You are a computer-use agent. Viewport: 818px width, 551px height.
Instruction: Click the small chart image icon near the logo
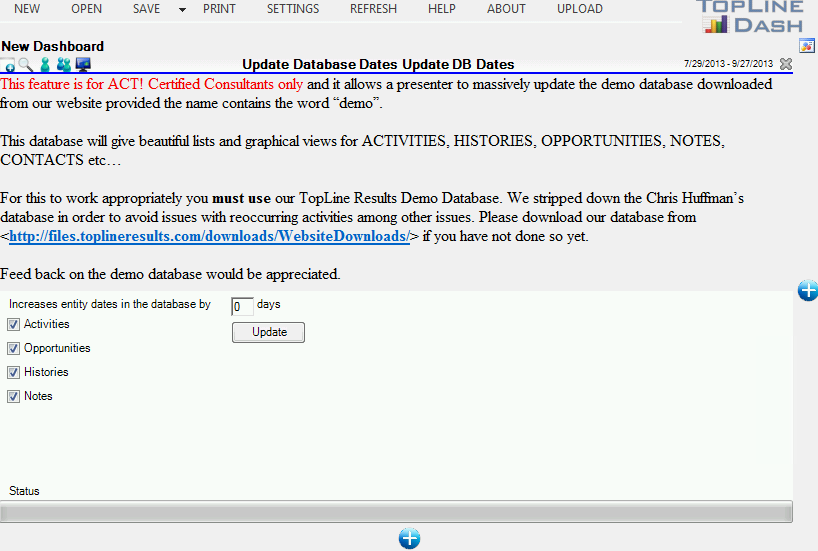pyautogui.click(x=807, y=46)
